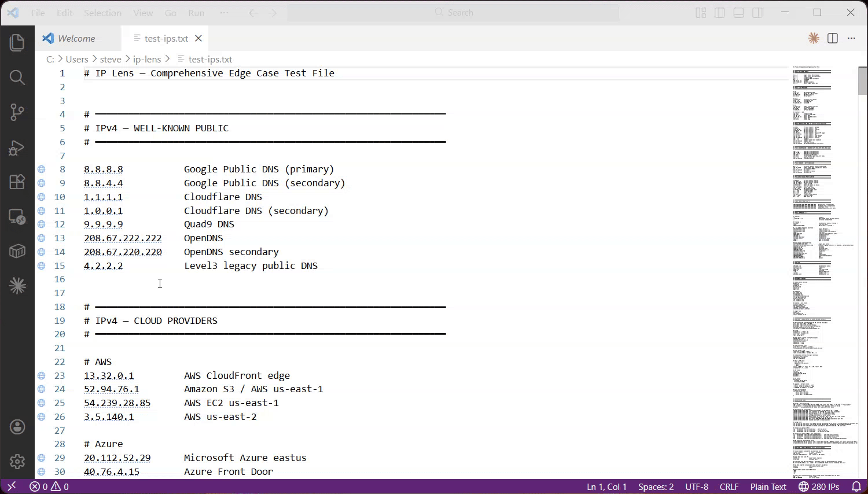This screenshot has height=494, width=868.
Task: Click the title bar Search command box
Action: (x=453, y=13)
